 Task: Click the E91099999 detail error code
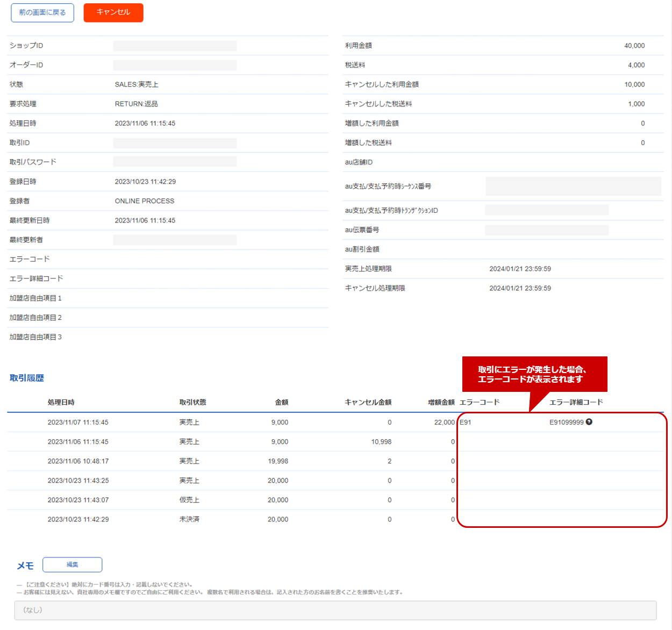pos(566,423)
